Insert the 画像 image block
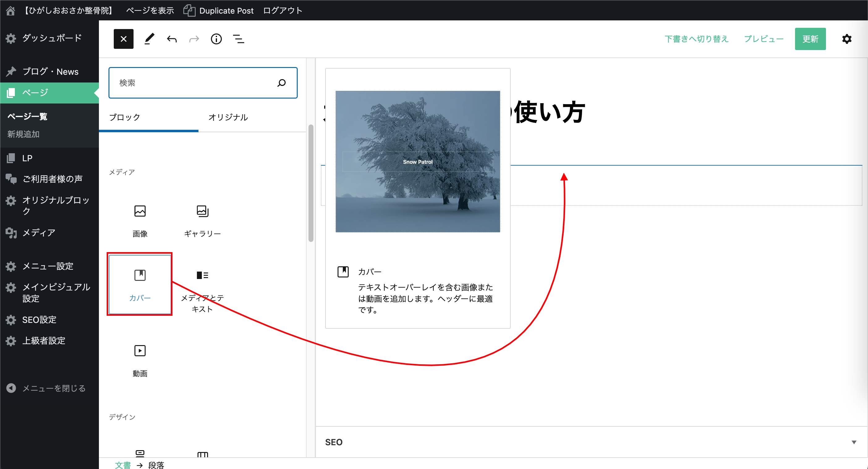868x469 pixels. [x=140, y=221]
